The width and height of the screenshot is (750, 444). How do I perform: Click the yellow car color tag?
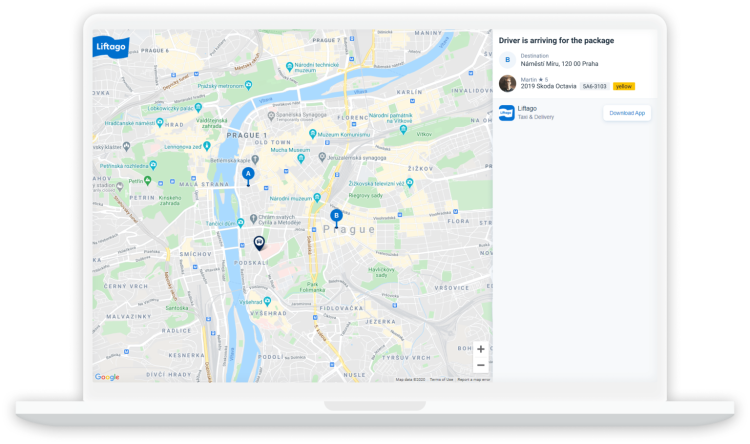[x=624, y=87]
